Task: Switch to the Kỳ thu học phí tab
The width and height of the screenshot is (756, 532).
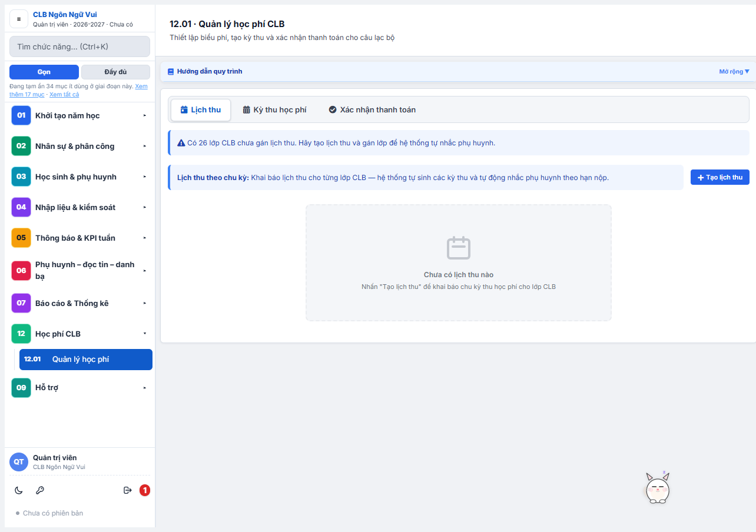Action: pyautogui.click(x=274, y=110)
